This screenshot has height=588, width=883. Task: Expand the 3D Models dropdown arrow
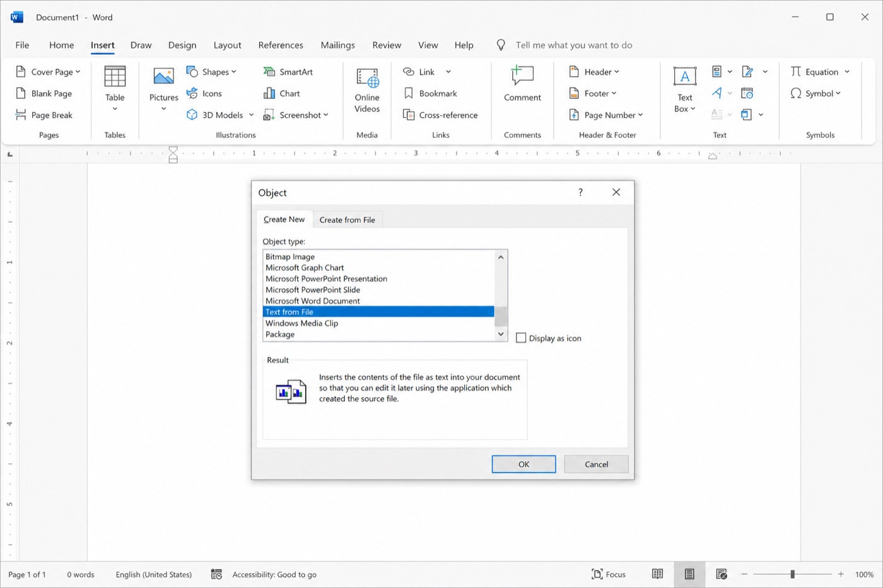click(251, 115)
